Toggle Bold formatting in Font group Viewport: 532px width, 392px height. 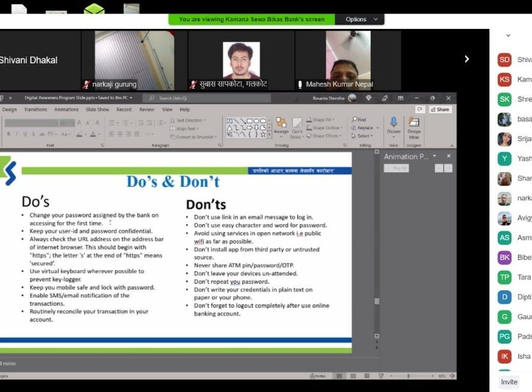coord(8,134)
